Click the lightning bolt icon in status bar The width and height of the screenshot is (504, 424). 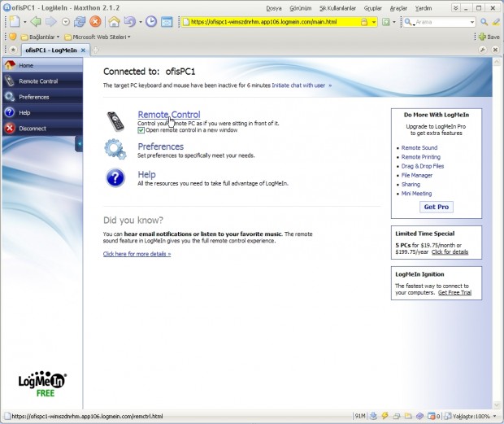pyautogui.click(x=385, y=416)
